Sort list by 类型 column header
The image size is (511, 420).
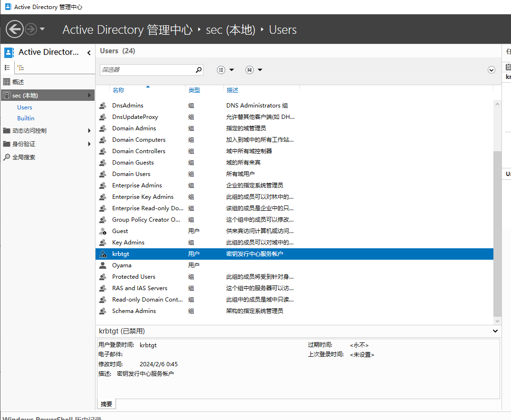(x=194, y=90)
